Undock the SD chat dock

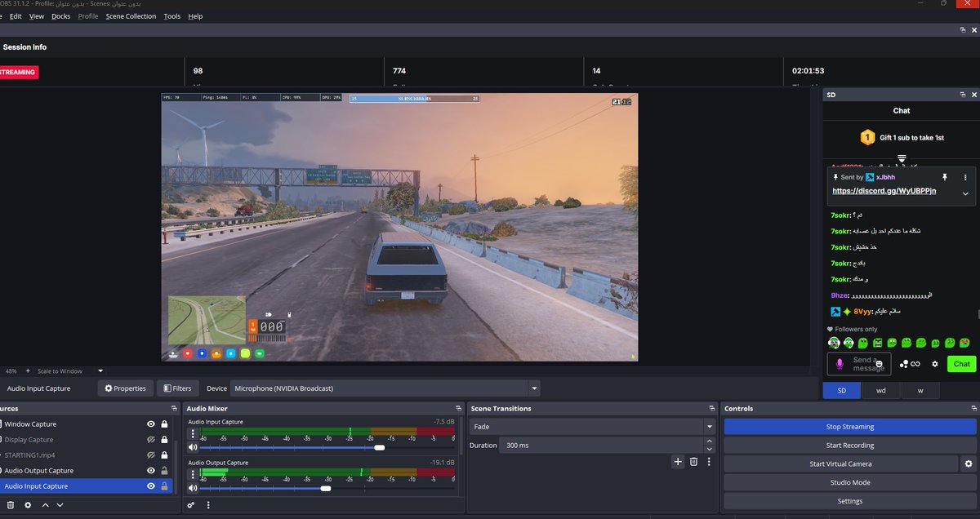(x=962, y=95)
